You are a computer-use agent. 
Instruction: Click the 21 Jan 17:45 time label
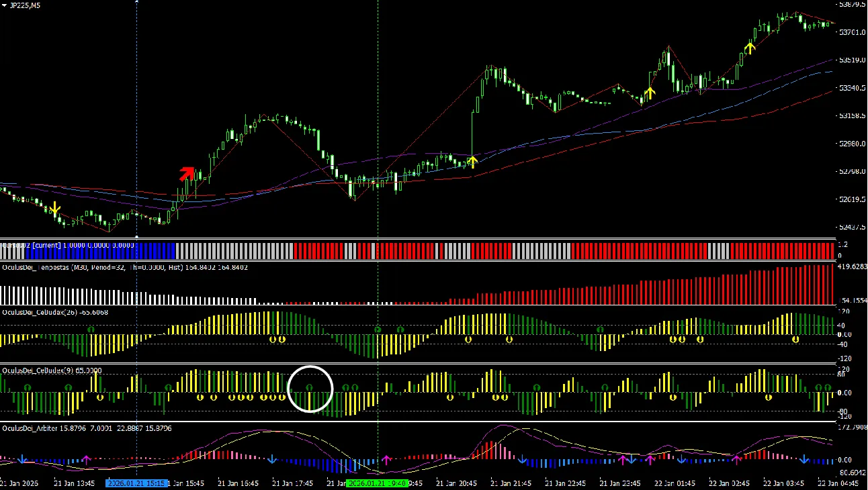tap(294, 483)
